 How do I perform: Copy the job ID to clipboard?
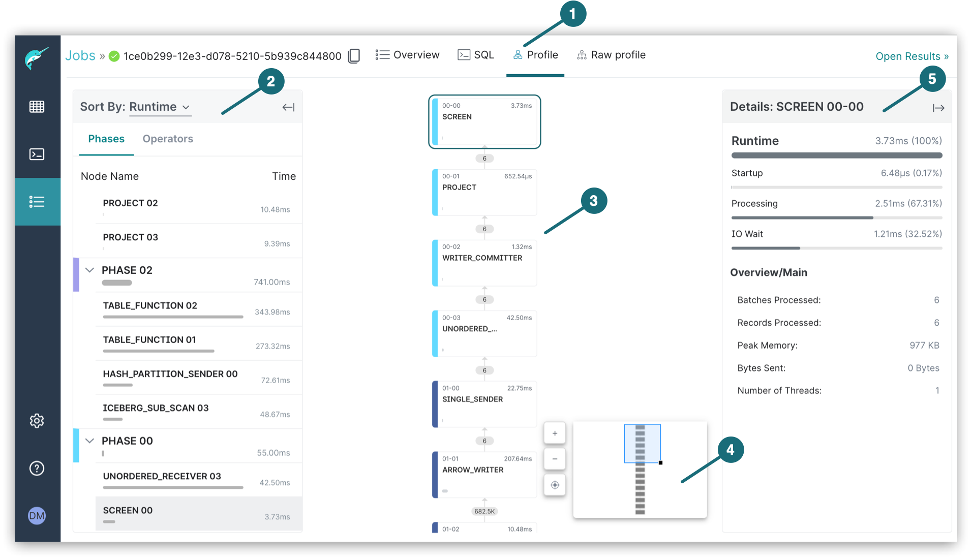click(354, 56)
